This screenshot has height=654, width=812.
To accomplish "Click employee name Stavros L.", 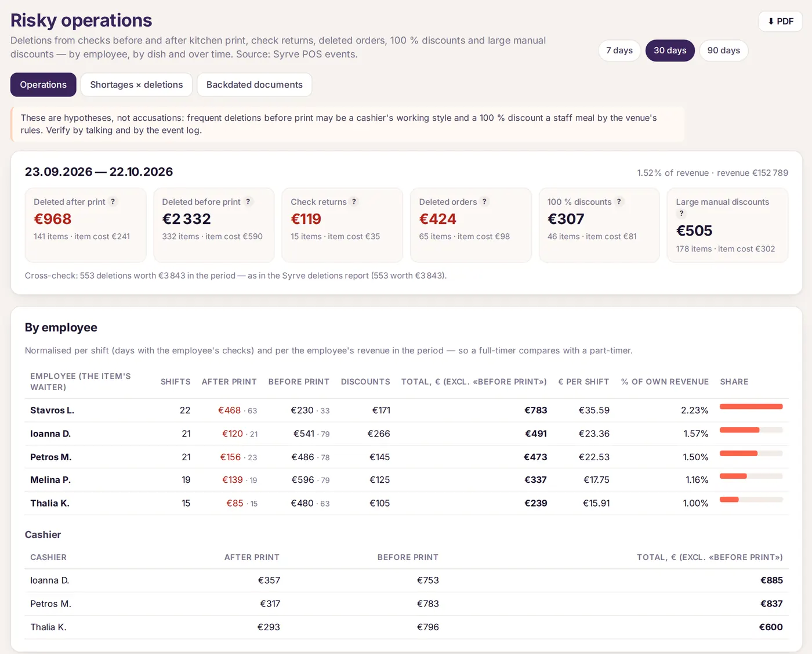I will click(x=52, y=410).
